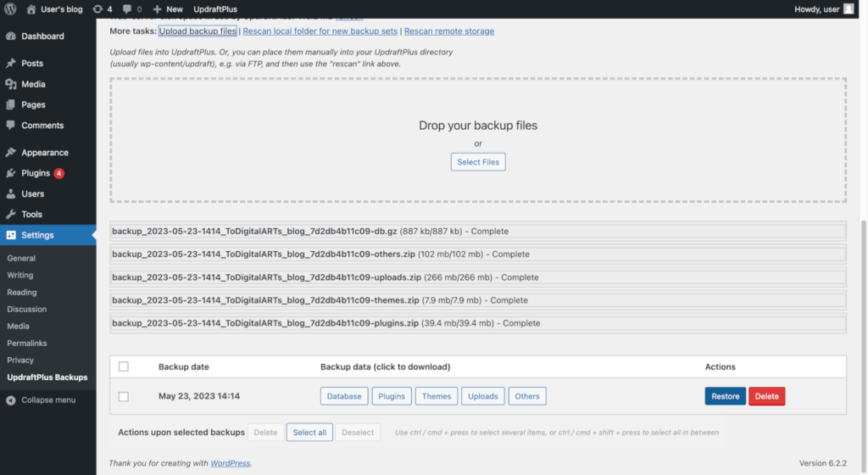Tick the select-all checkbox in table header

point(124,366)
